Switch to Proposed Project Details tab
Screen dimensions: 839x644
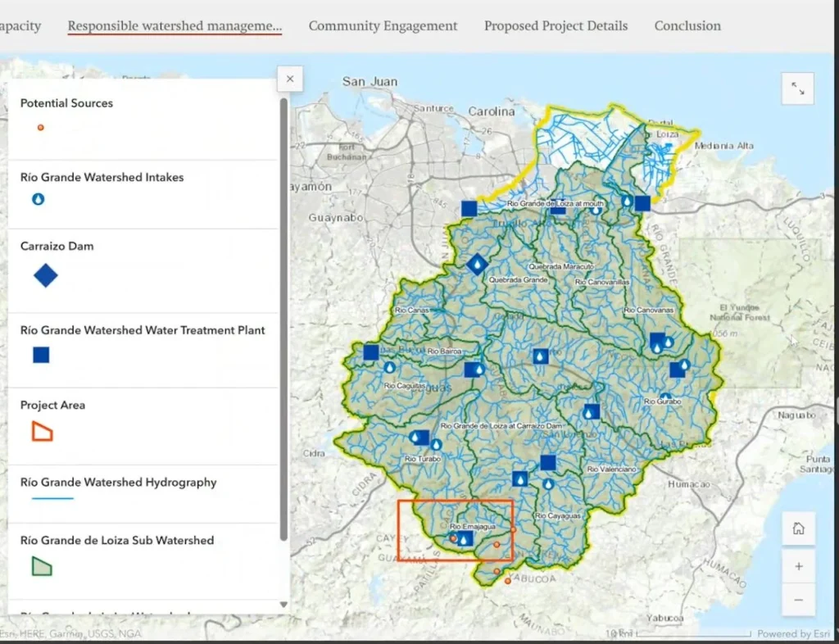556,25
